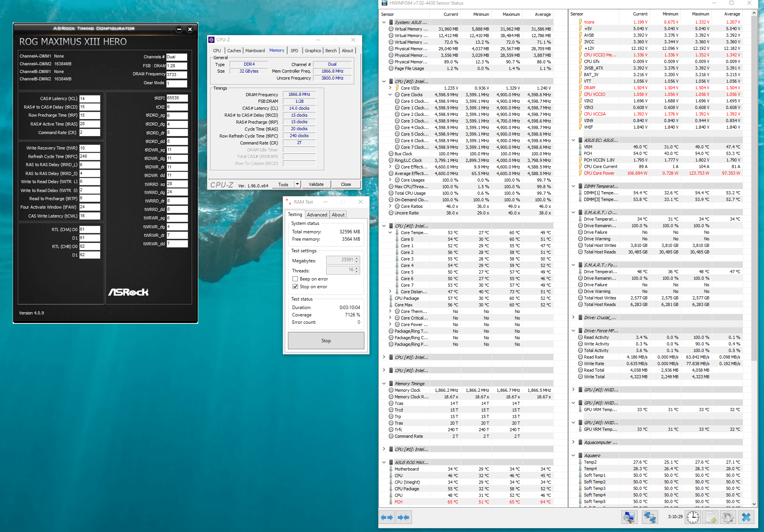Open the HWiNFO monitor-with-magnifier toolbar icon
This screenshot has width=764, height=532.
coord(629,517)
